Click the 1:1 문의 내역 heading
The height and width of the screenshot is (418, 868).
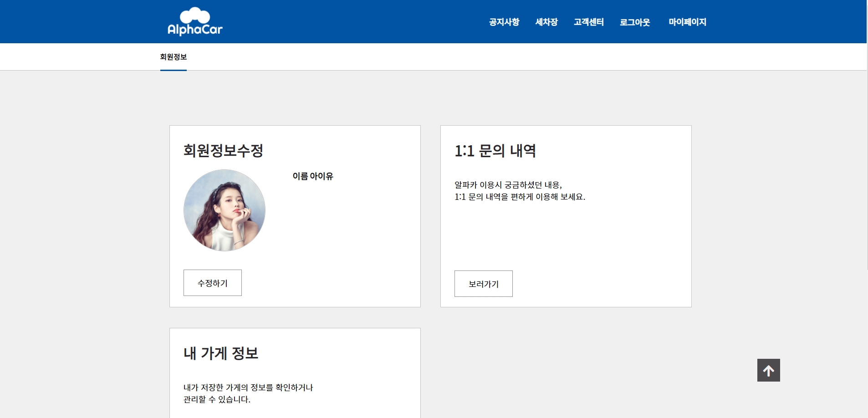495,151
